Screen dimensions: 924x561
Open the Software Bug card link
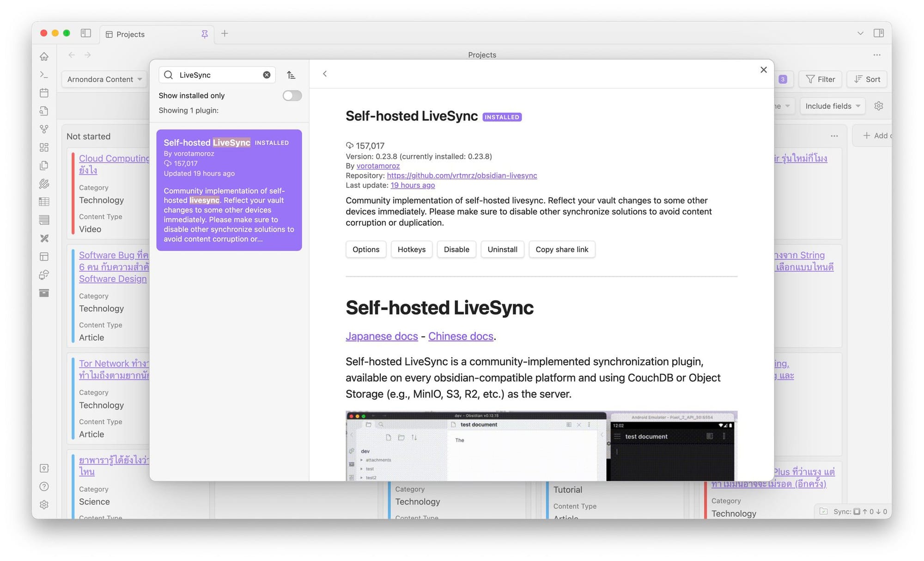114,267
